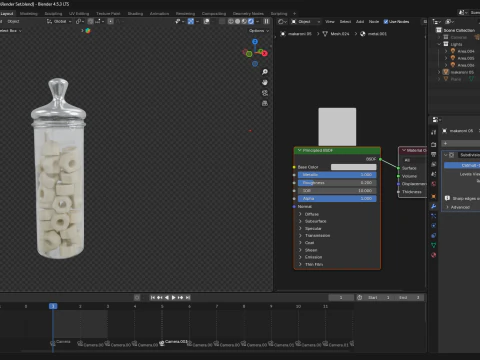The image size is (480, 360).
Task: Open the viewport Options dropdown
Action: [x=259, y=31]
